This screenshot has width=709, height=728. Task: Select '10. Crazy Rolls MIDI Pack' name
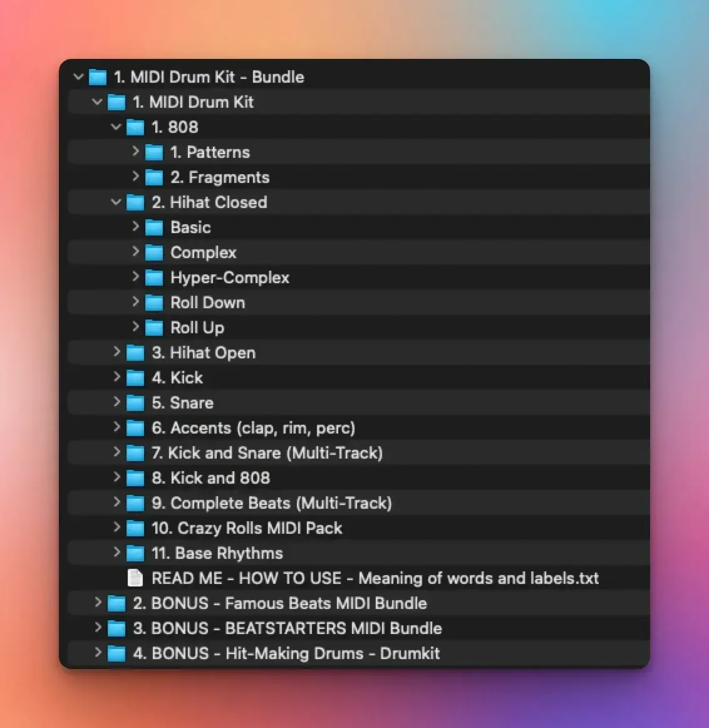pos(247,528)
